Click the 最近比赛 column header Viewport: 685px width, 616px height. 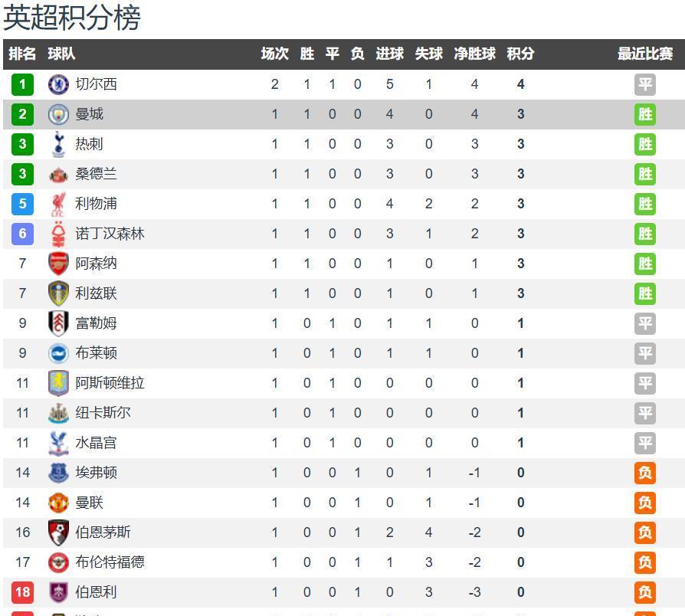pyautogui.click(x=645, y=54)
